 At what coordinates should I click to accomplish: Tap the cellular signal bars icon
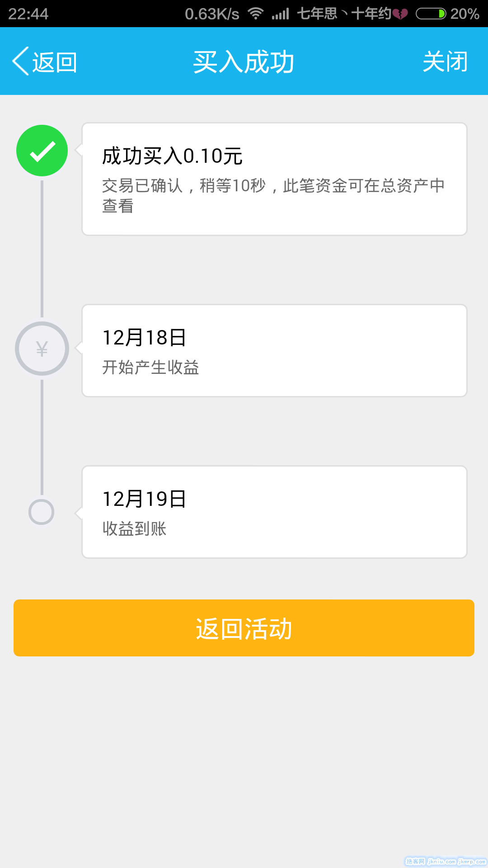point(280,14)
